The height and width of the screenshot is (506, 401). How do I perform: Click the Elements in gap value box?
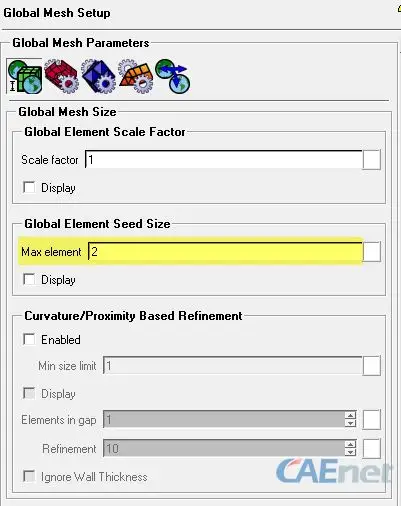click(x=224, y=420)
